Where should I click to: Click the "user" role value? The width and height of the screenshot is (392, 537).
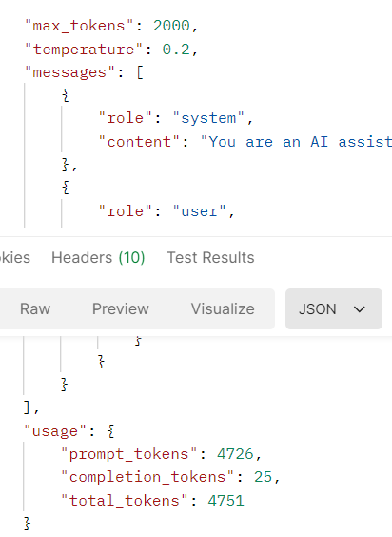click(199, 211)
